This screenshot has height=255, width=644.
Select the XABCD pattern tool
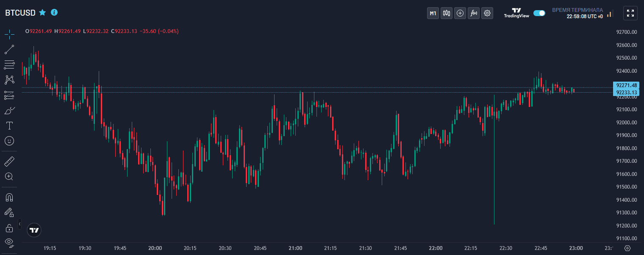click(x=9, y=80)
